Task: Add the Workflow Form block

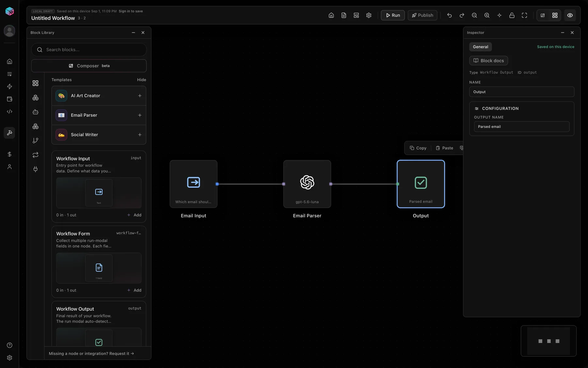Action: [x=134, y=290]
